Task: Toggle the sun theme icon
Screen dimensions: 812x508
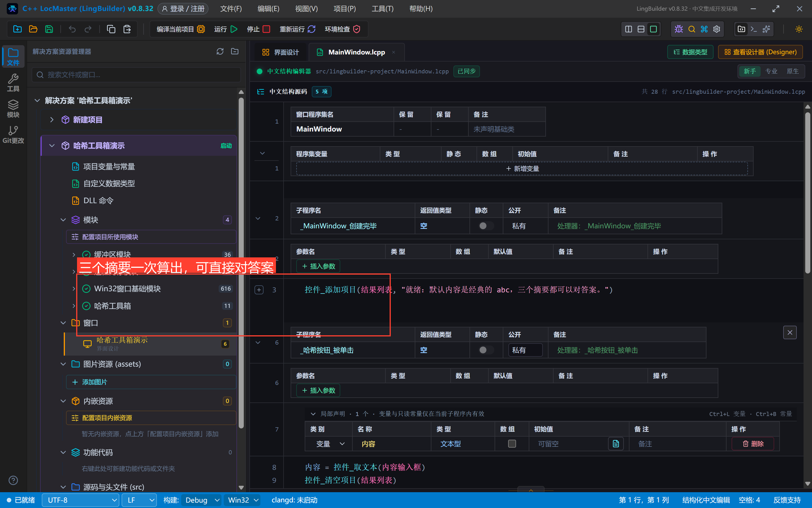Action: tap(799, 29)
